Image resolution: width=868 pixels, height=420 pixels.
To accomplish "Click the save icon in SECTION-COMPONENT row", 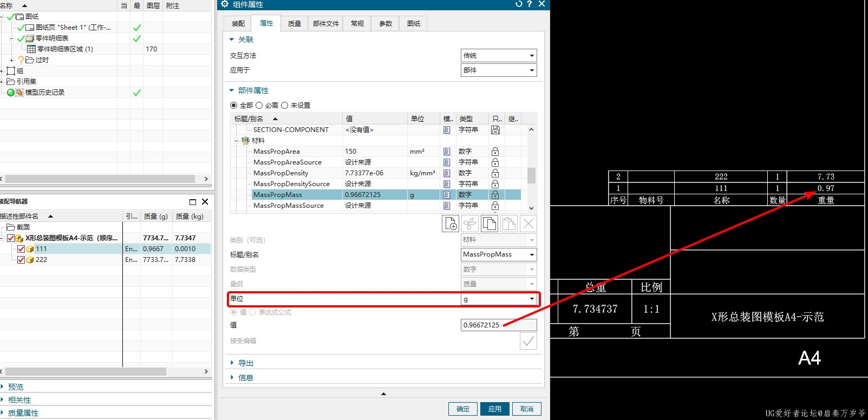I will click(x=495, y=130).
